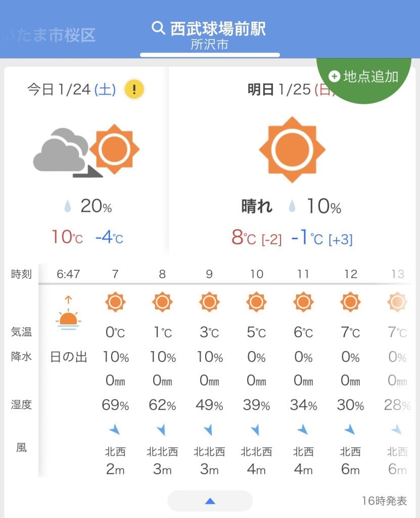Tap the sun icon for 10 o'clock
Screen dimensions: 420x518
pyautogui.click(x=256, y=302)
